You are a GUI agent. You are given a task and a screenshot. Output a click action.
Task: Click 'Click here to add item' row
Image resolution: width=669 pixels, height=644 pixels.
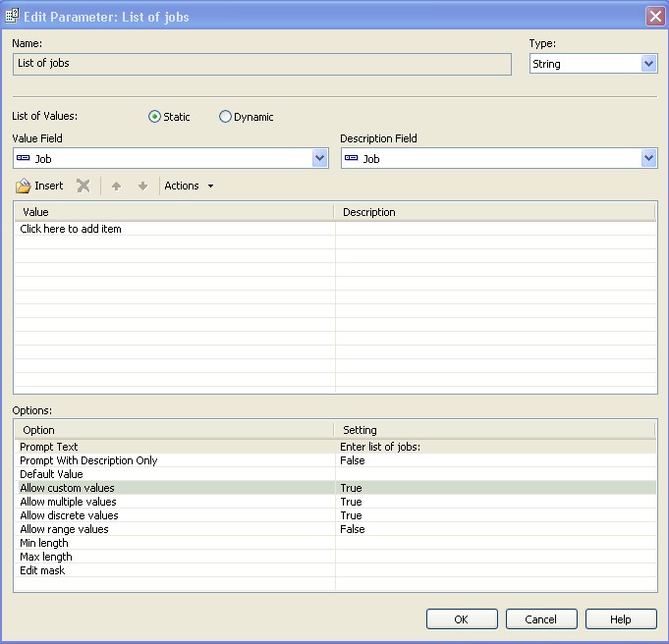[71, 229]
